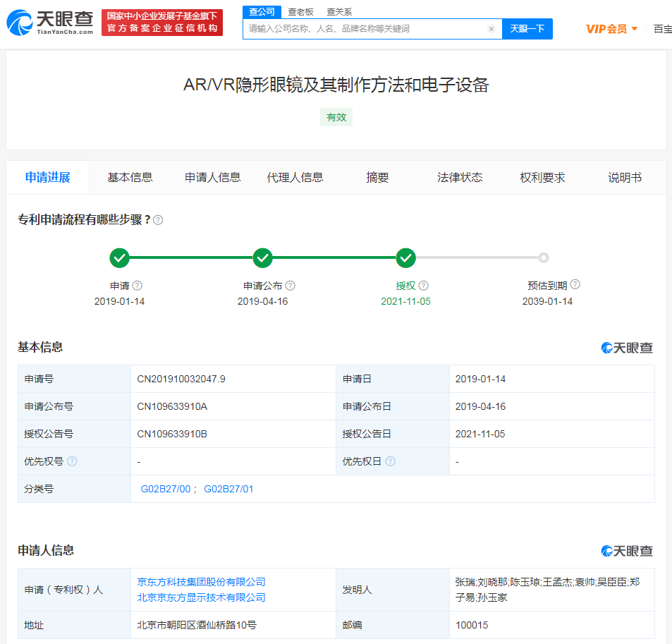Open help icon beside 优先权日
Image resolution: width=672 pixels, height=644 pixels.
tap(390, 461)
